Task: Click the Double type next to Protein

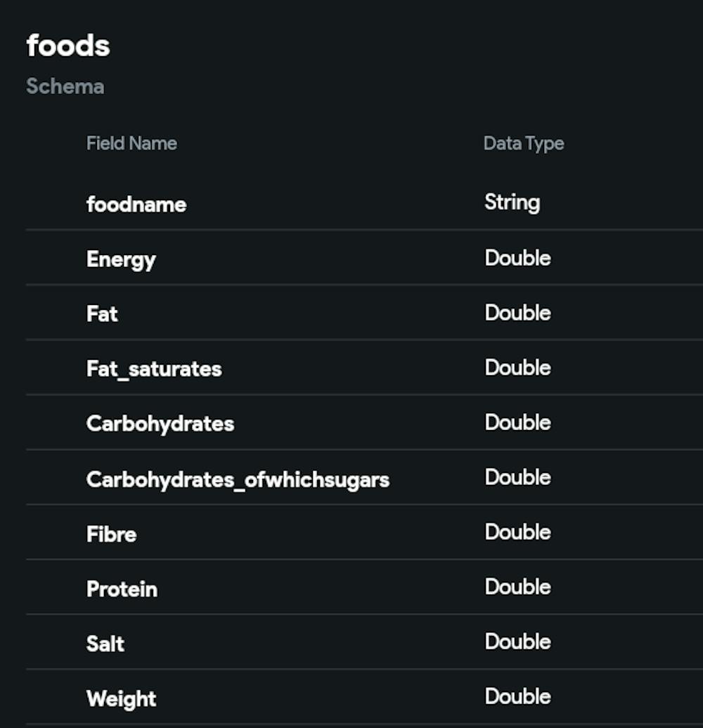Action: [517, 587]
